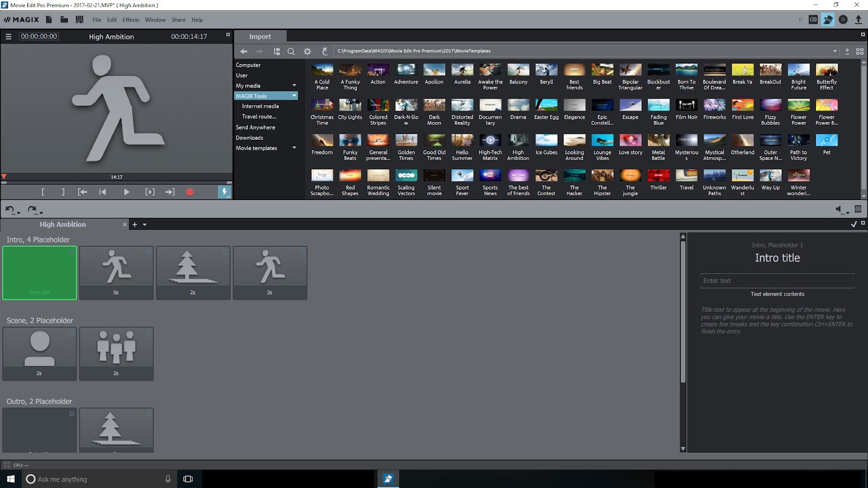Add a new movie tab with plus
The width and height of the screenshot is (868, 488).
tap(135, 224)
